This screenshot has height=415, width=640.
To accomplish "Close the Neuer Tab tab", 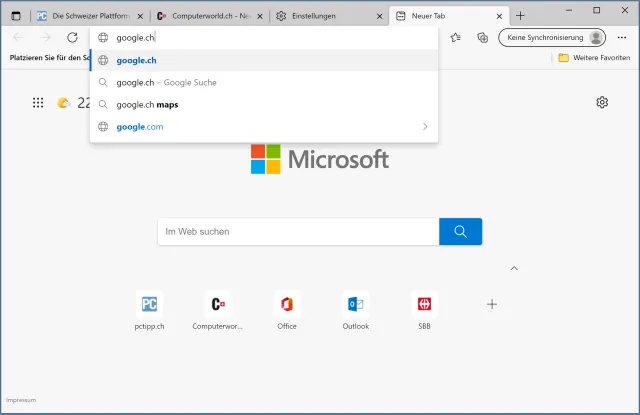I will point(499,16).
